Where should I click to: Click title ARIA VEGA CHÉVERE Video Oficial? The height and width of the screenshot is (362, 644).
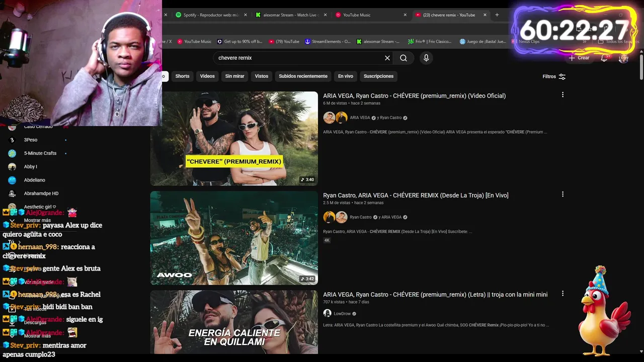pos(414,96)
